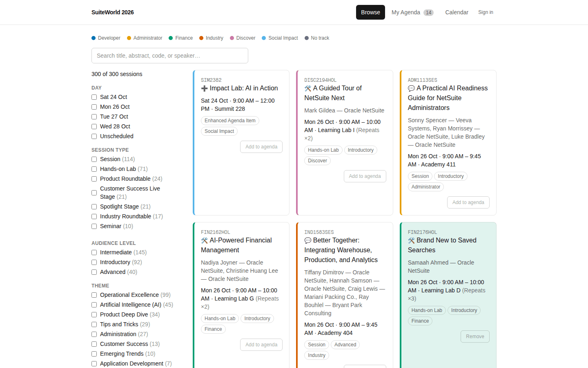Check the Seminar session type checkbox
This screenshot has width=588, height=368.
(94, 227)
